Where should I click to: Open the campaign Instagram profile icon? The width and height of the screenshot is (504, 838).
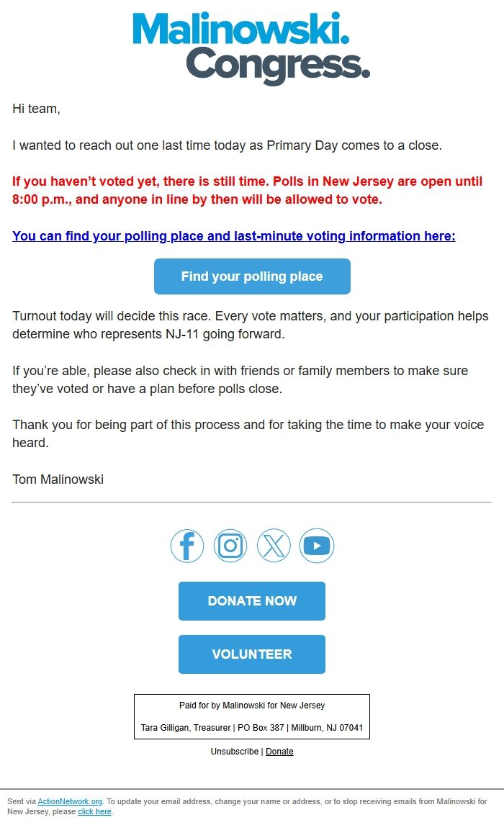click(x=230, y=545)
